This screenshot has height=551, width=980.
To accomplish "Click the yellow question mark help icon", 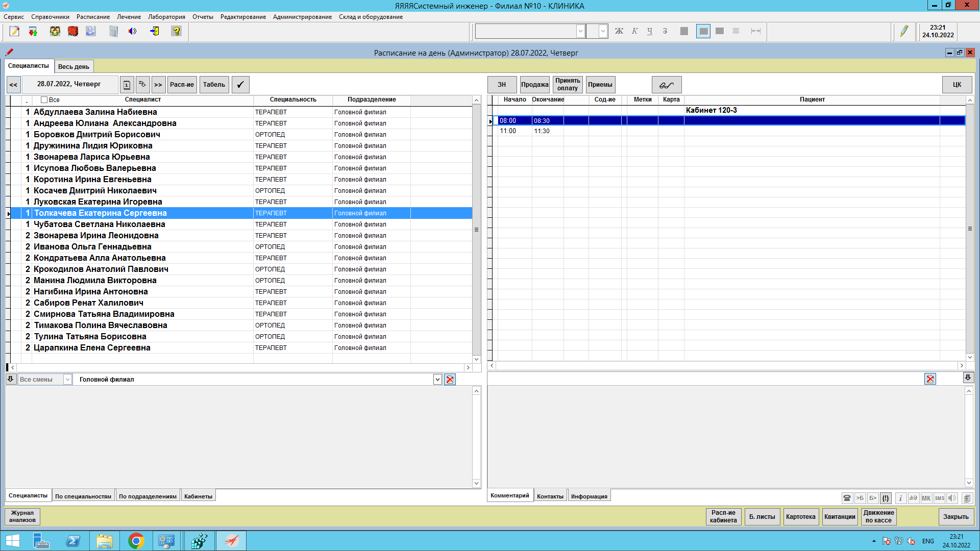I will tap(176, 32).
